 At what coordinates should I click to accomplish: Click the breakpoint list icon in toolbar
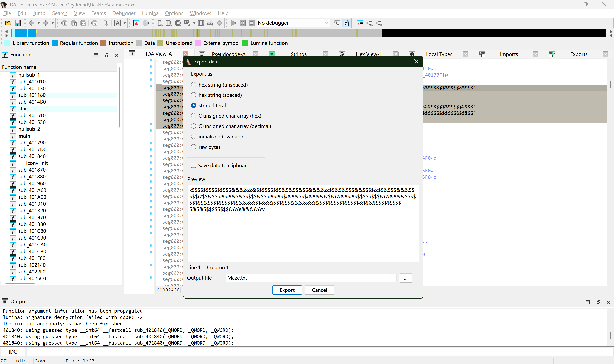pyautogui.click(x=360, y=23)
